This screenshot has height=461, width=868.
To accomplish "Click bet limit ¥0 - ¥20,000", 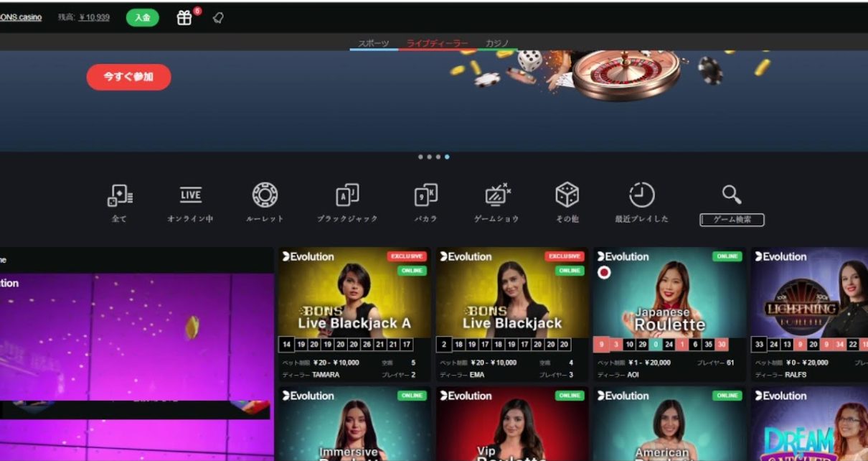I will pyautogui.click(x=806, y=363).
